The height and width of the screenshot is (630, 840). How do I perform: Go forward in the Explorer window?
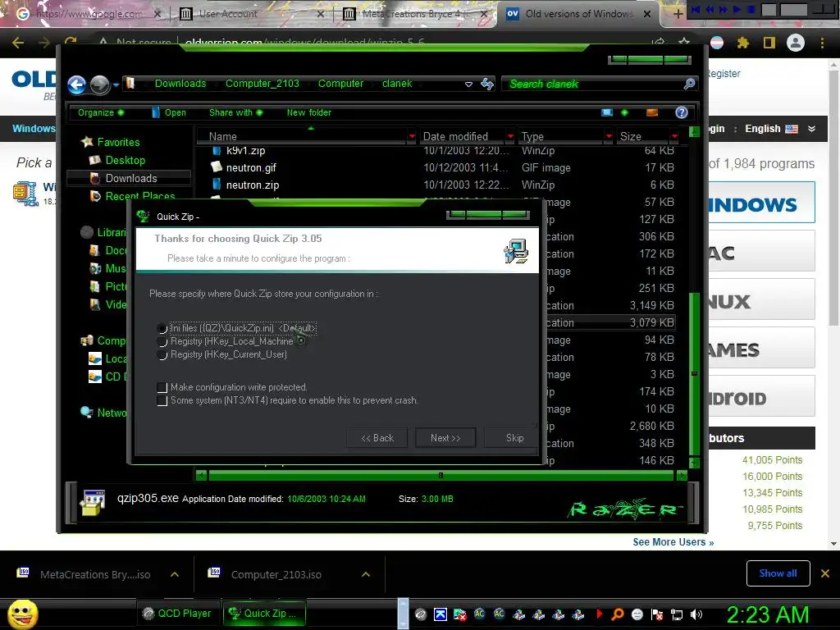(99, 84)
